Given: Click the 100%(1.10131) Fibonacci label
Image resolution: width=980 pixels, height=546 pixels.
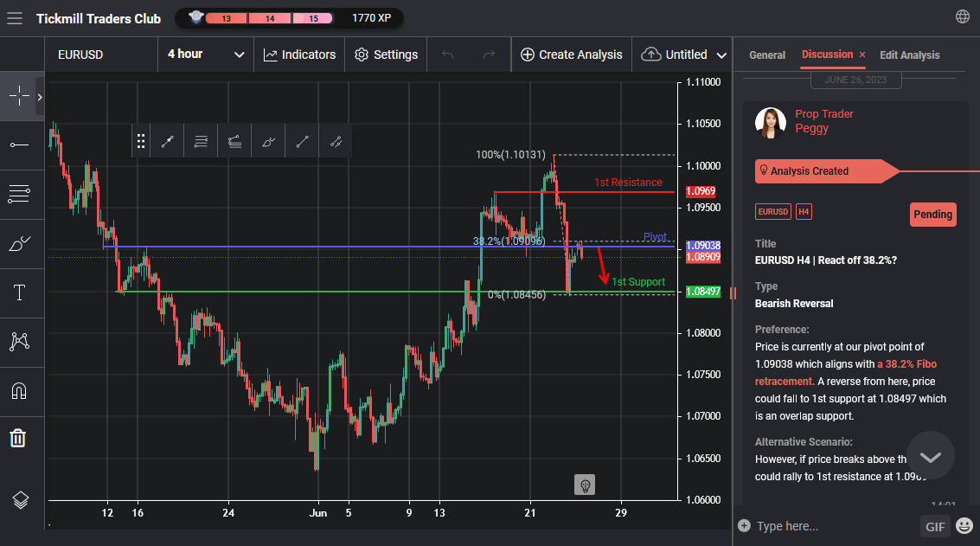Looking at the screenshot, I should tap(510, 155).
